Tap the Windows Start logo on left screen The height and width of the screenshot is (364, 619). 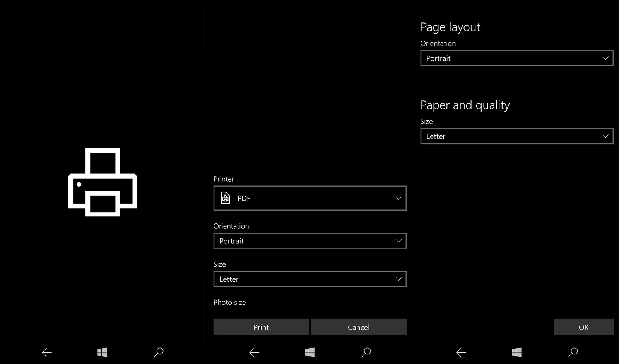click(102, 352)
